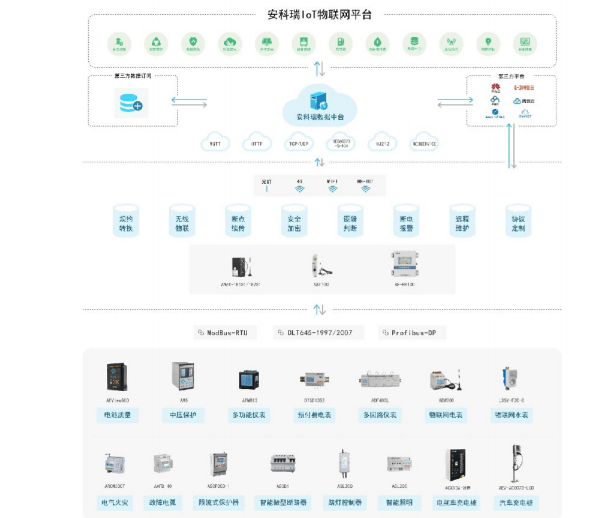Click the database icon in third-party data subscription
This screenshot has height=518, width=604.
130,102
